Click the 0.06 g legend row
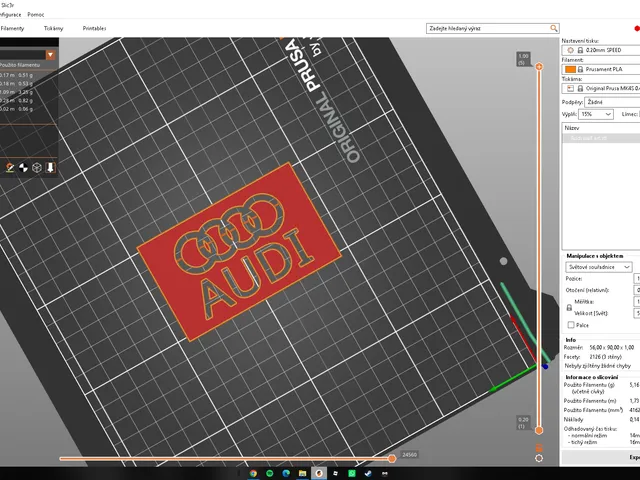This screenshot has height=480, width=640. (16, 109)
